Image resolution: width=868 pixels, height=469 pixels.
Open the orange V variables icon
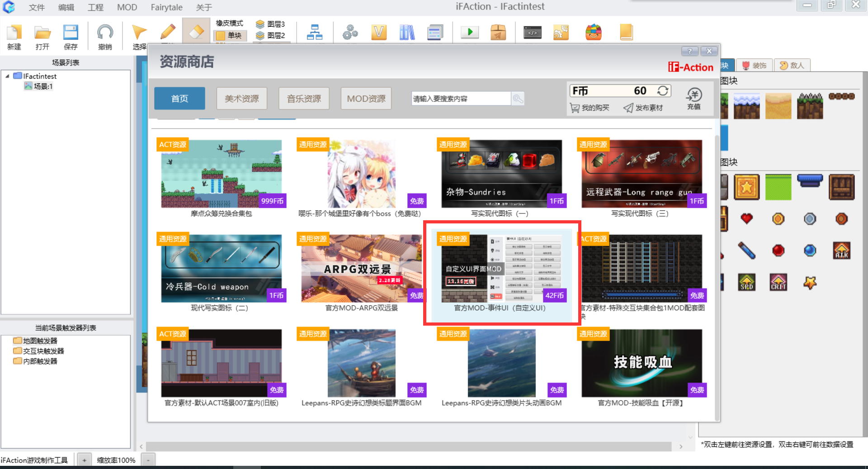pyautogui.click(x=379, y=32)
